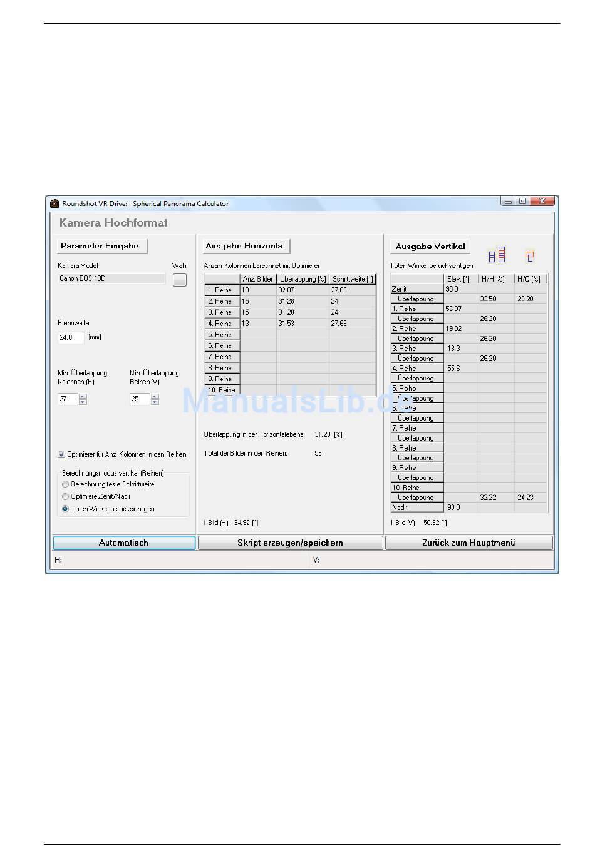The height and width of the screenshot is (868, 595).
Task: Increase Min. Überlappung Kolonnen (H) value
Action: 83,396
